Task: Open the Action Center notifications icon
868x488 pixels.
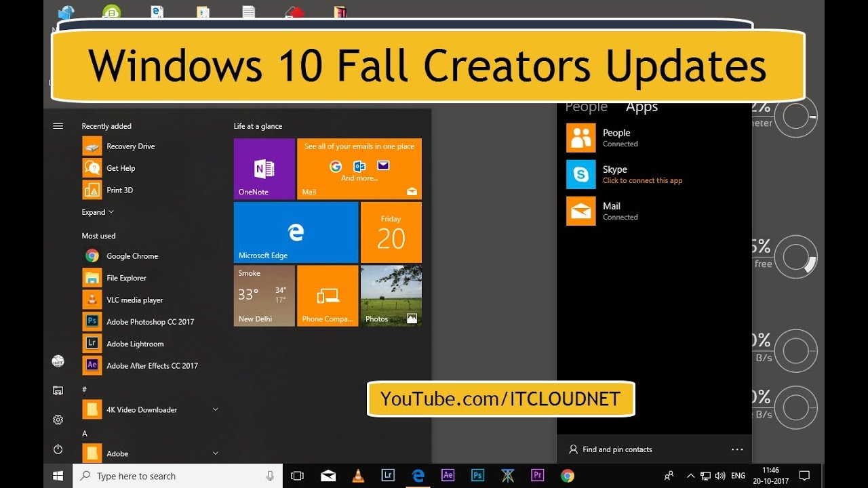Action: coord(805,476)
